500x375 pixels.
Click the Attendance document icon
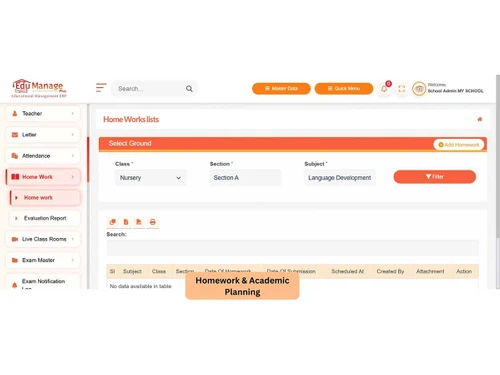pyautogui.click(x=15, y=156)
